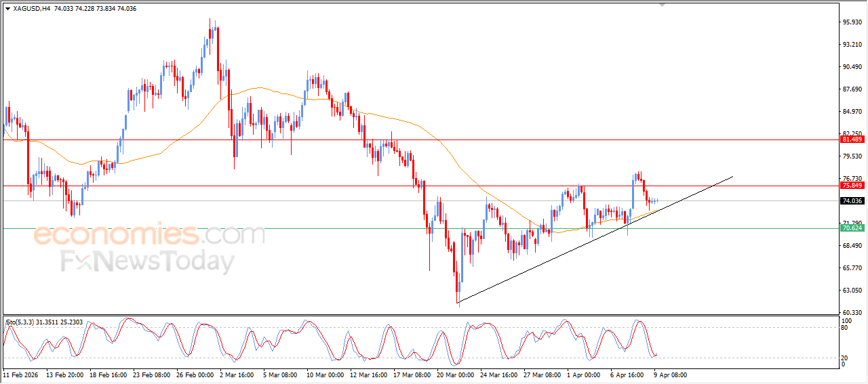Click the 65.770 price axis label
The image size is (868, 384).
[x=852, y=268]
